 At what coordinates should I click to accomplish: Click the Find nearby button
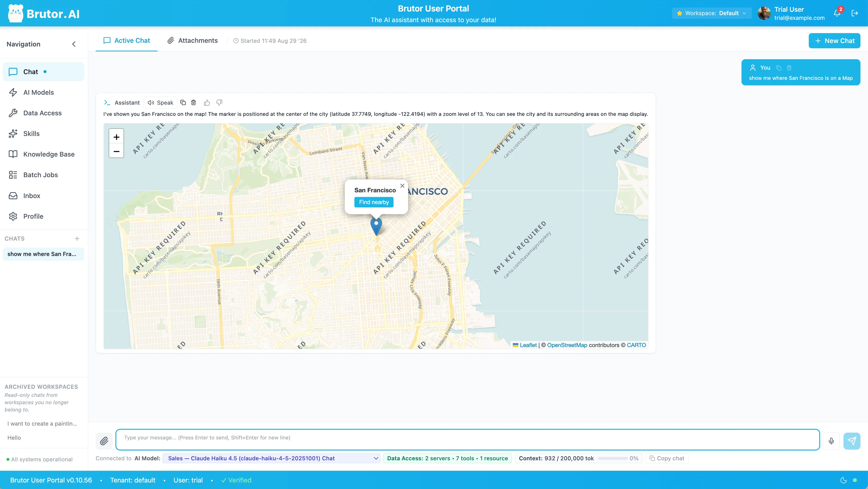pos(374,202)
